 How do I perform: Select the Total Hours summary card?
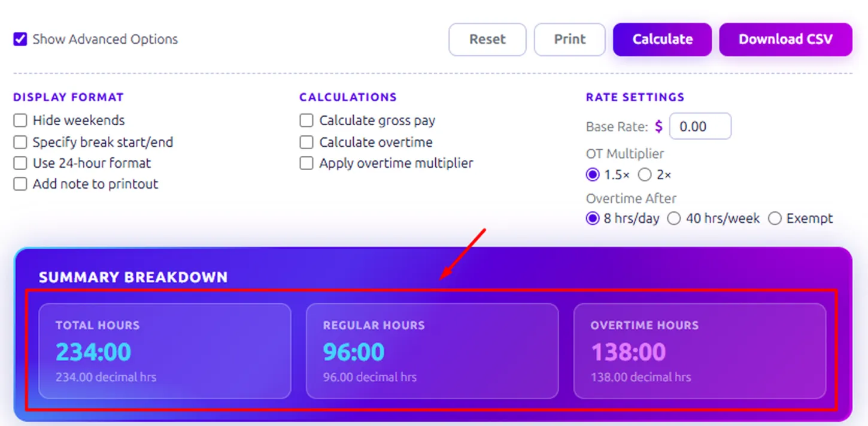(x=164, y=351)
